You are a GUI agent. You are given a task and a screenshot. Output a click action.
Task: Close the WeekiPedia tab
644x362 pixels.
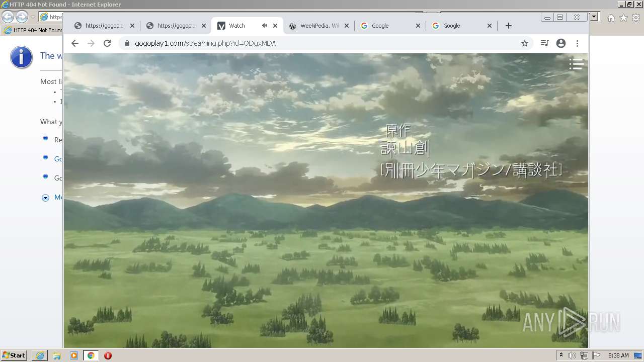pyautogui.click(x=347, y=26)
